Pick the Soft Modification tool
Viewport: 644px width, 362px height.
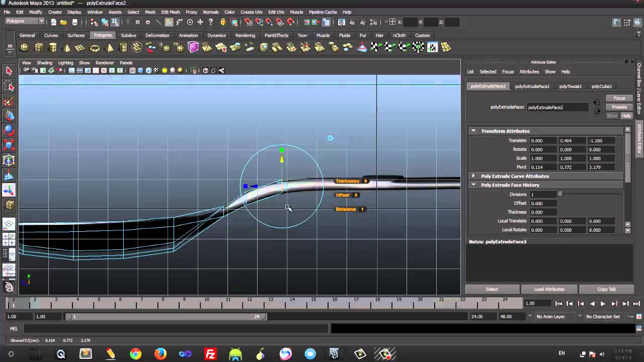click(9, 175)
